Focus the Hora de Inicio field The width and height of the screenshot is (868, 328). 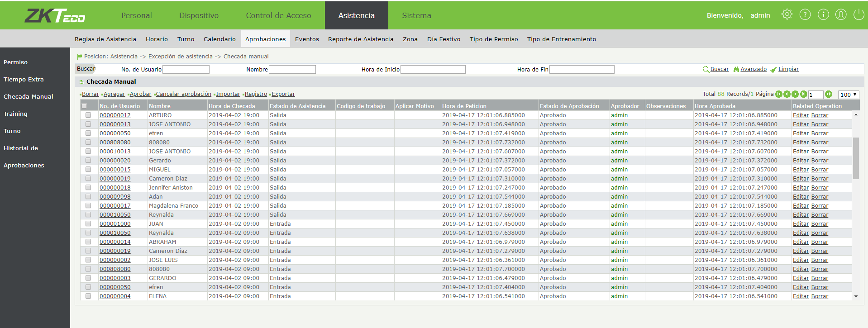pos(433,69)
